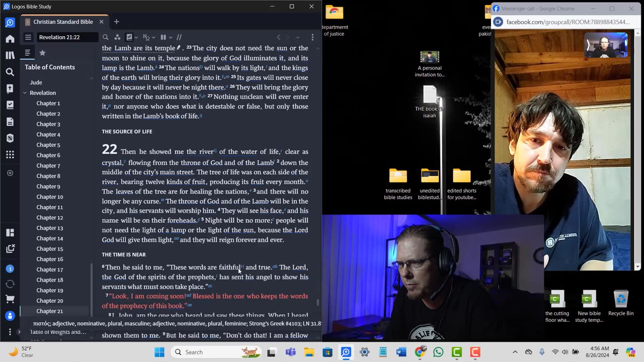The height and width of the screenshot is (362, 644).
Task: Open the Recycle Bin on desktop
Action: point(621,303)
